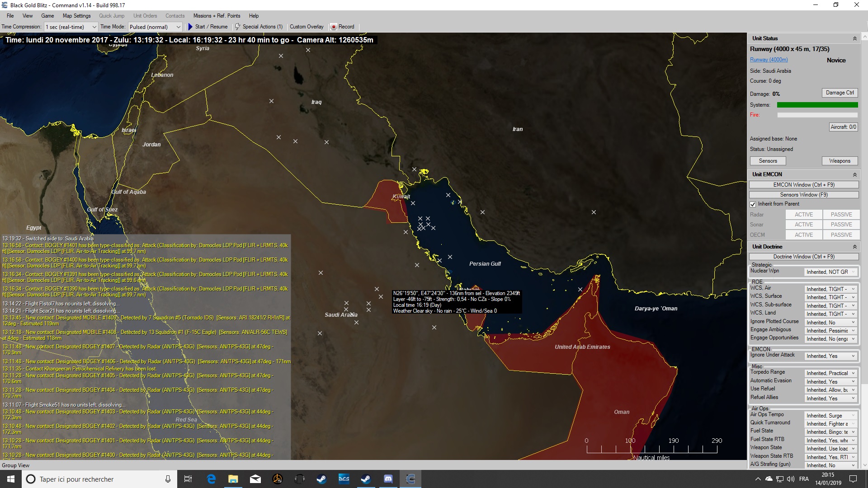Screen dimensions: 868x488
Task: Click the volume icon in system tray
Action: (x=791, y=479)
